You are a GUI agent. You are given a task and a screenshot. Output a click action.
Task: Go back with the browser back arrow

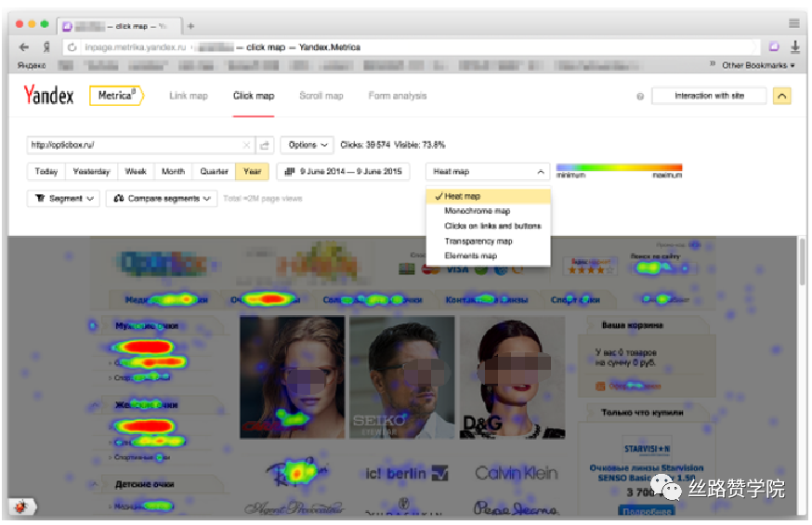tap(24, 47)
